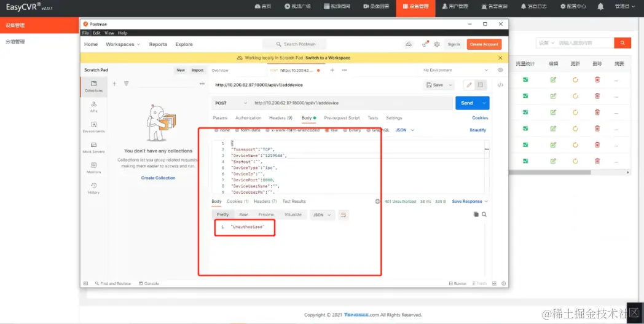Screen dimensions: 644x324
Task: Open the POST method dropdown
Action: click(231, 103)
